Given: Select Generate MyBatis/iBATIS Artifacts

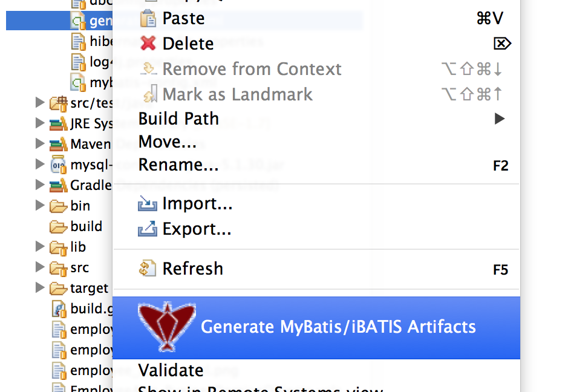Looking at the screenshot, I should pyautogui.click(x=338, y=327).
